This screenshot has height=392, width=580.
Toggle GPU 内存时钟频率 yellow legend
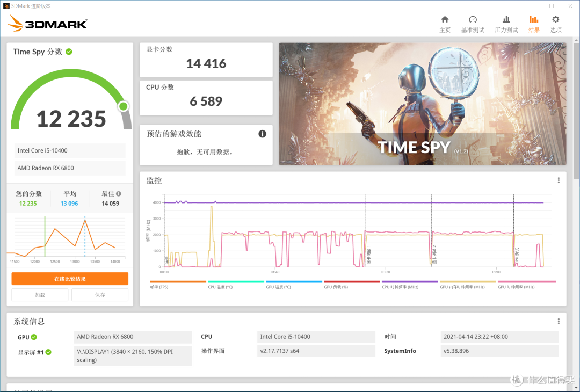(468, 285)
